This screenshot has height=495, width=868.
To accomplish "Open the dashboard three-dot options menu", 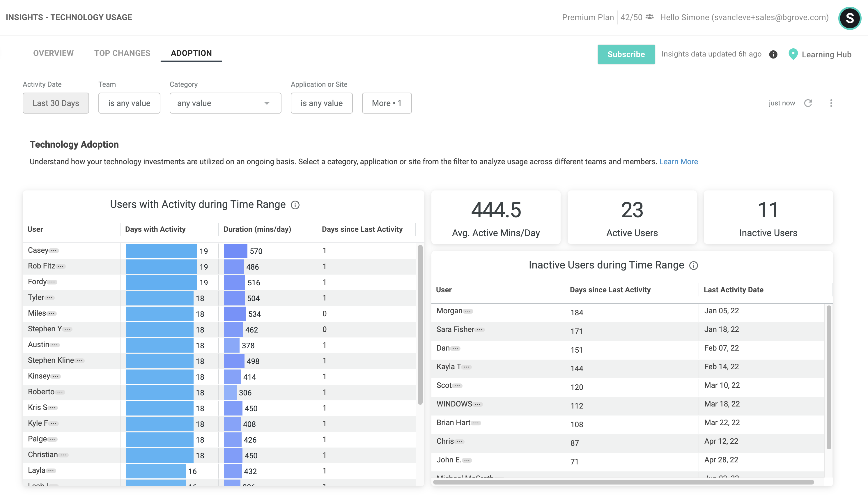I will (x=831, y=103).
